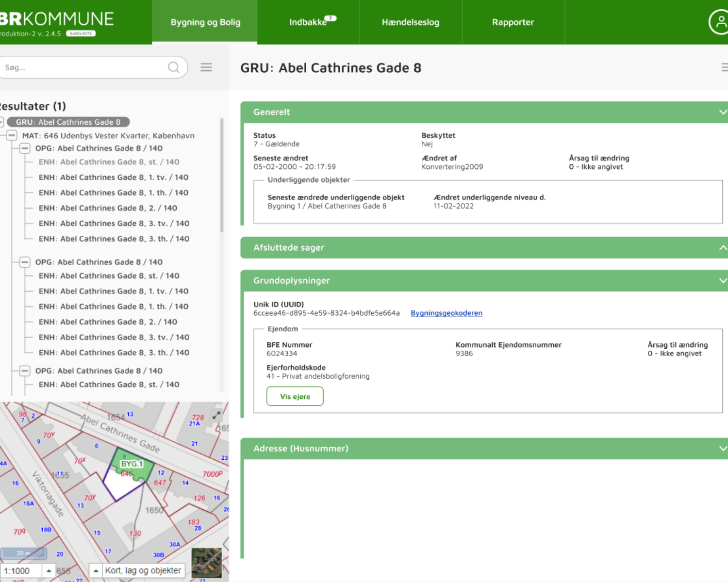
Task: Switch to the satellite imagery thumbnail
Action: point(207,563)
